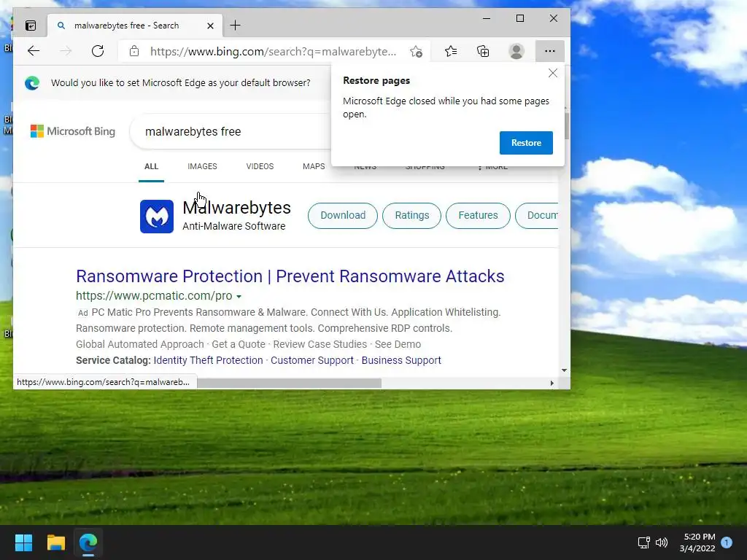Open Settings and more ellipsis menu
Viewport: 747px width, 560px height.
tap(550, 51)
